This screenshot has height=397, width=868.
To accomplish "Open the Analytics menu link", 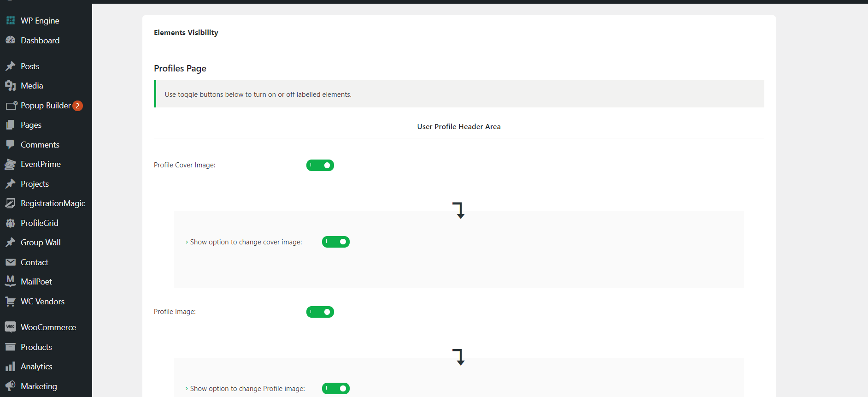I will [36, 367].
